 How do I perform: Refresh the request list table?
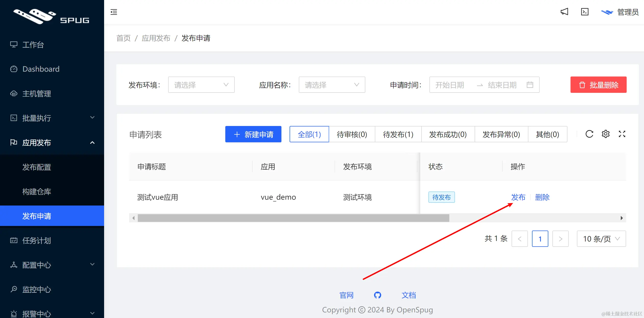589,134
